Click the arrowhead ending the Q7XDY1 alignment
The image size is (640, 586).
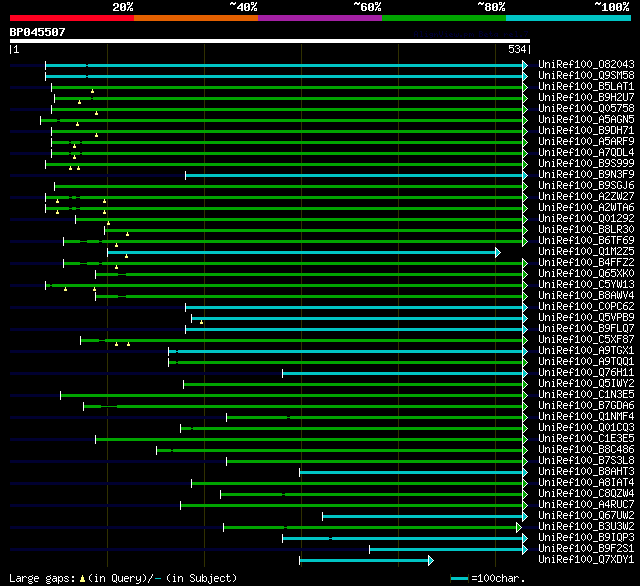[431, 561]
